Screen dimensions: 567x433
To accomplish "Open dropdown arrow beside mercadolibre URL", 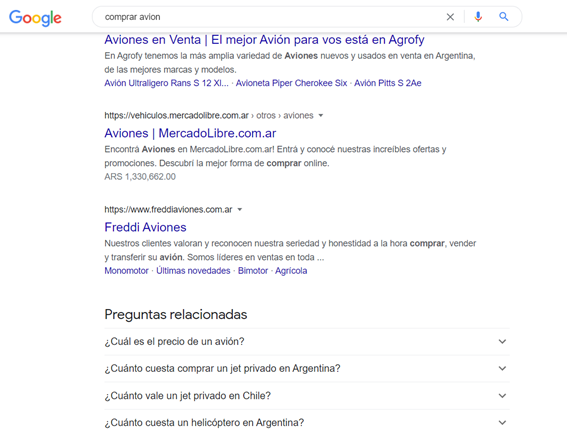I will pos(321,116).
